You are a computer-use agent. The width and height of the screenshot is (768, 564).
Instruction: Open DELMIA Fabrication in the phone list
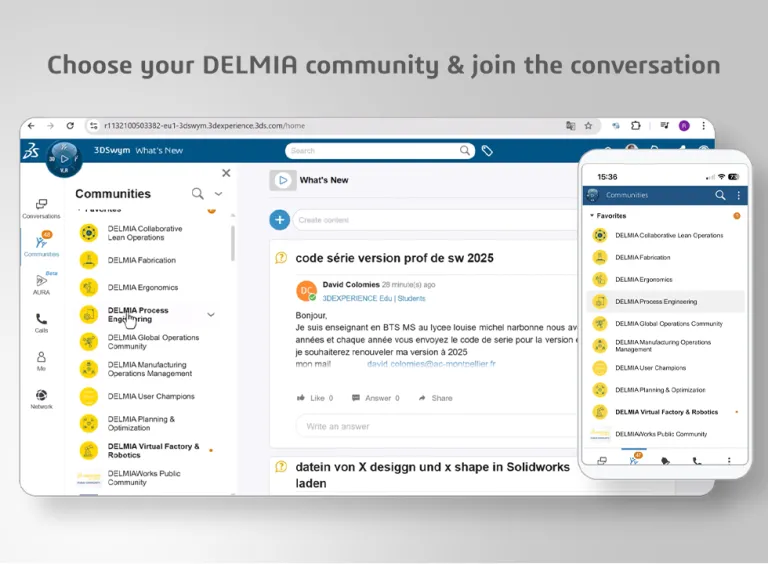(665, 257)
